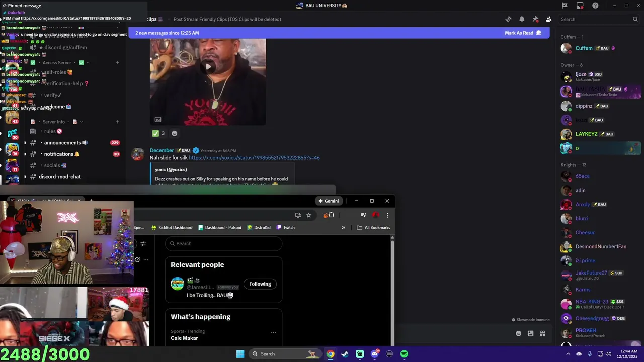Toggle the green checkmark reaction with 3
The height and width of the screenshot is (362, 644).
158,133
